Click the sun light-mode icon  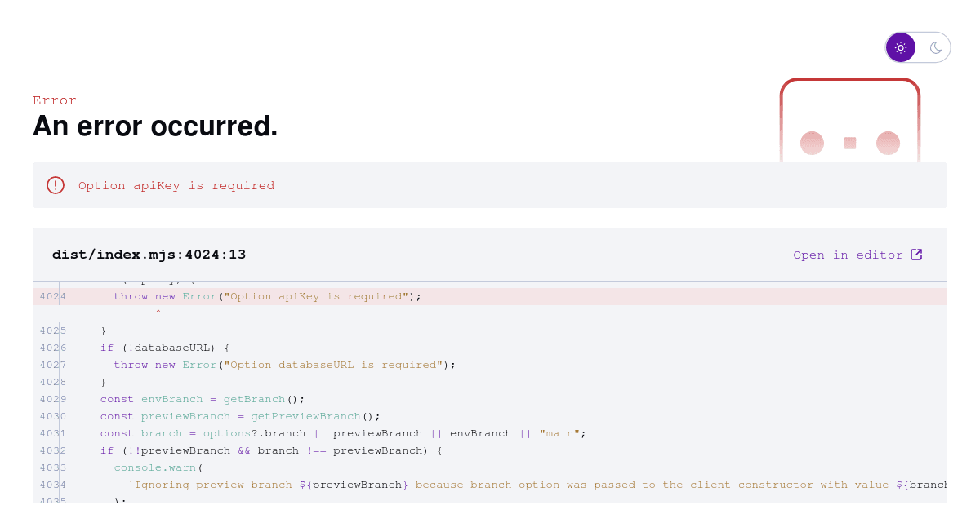[901, 47]
